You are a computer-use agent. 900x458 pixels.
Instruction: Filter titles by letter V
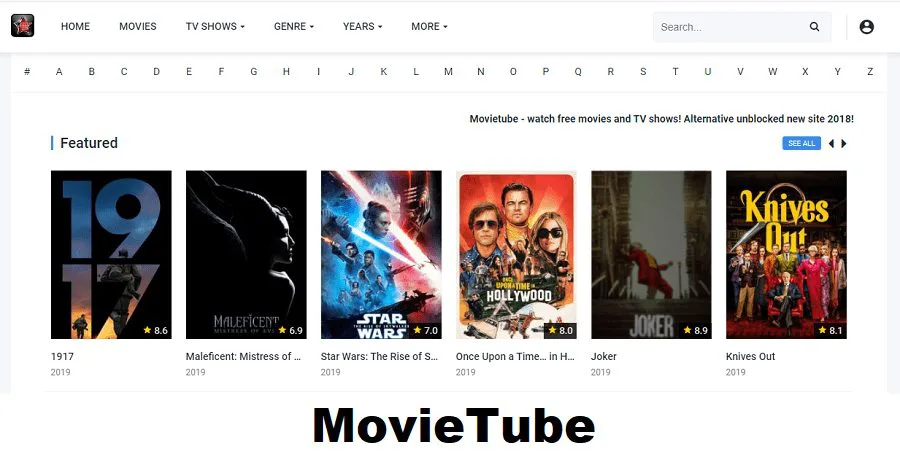coord(740,72)
